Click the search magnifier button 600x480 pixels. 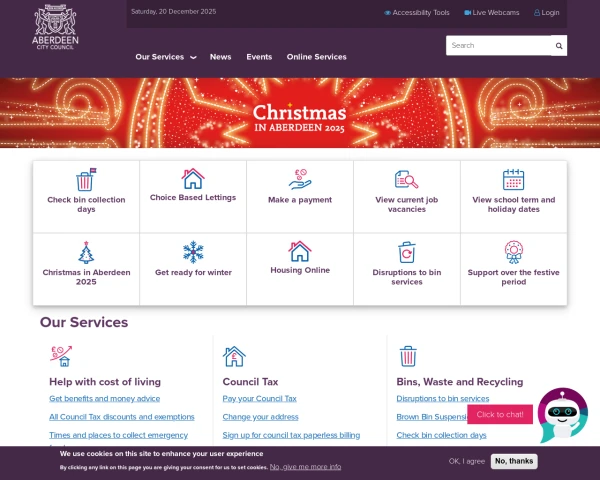tap(559, 46)
